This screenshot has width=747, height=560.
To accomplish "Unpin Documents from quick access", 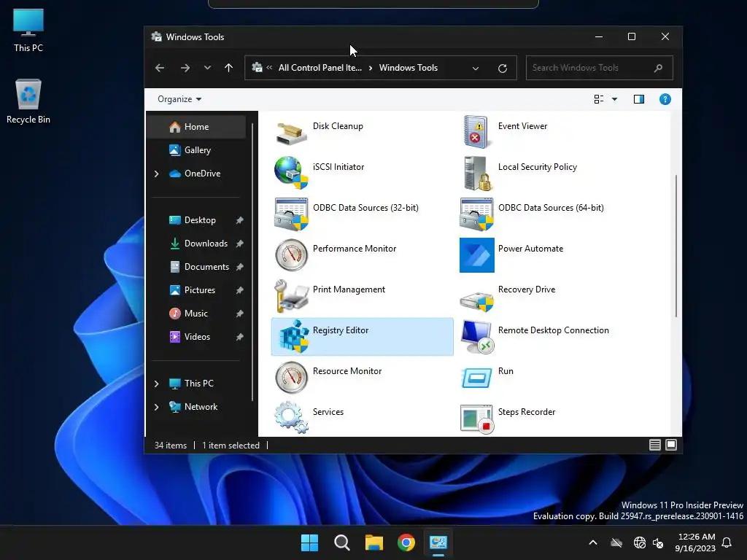I will 239,267.
